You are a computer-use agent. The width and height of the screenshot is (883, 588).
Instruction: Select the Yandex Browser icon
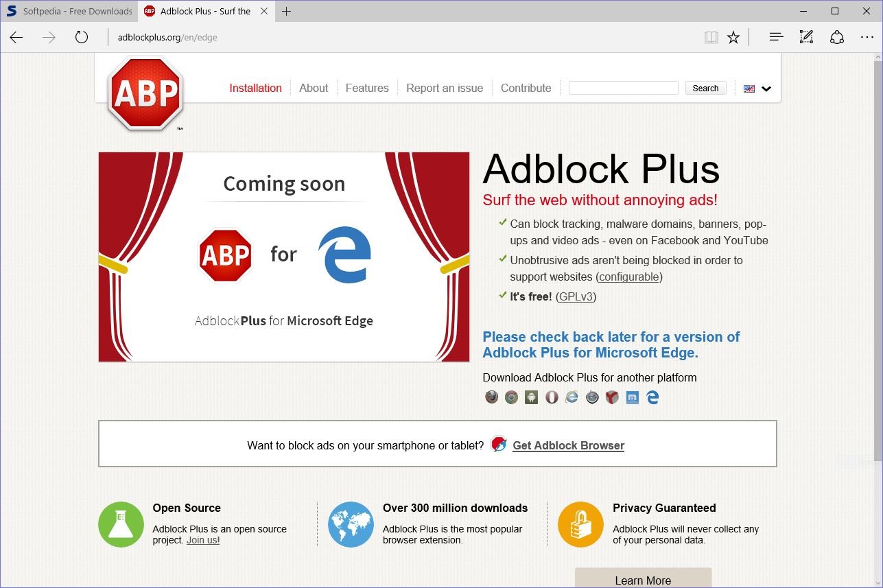(x=611, y=397)
